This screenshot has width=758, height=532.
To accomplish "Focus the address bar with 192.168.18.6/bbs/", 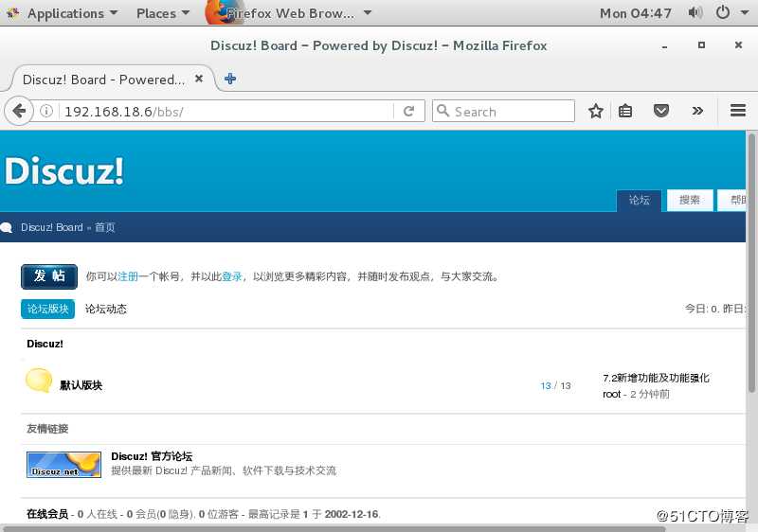I will click(x=227, y=112).
